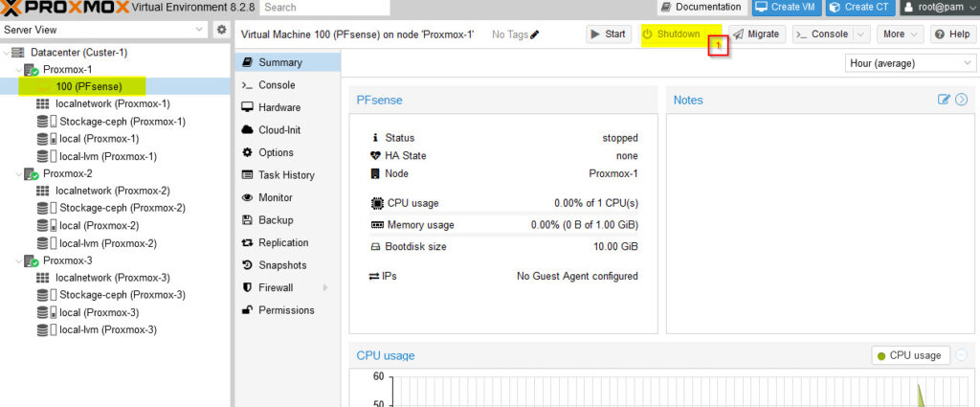Select Stockage-ceph (Proxmox-2) in the tree
The width and height of the screenshot is (980, 407).
click(x=115, y=208)
